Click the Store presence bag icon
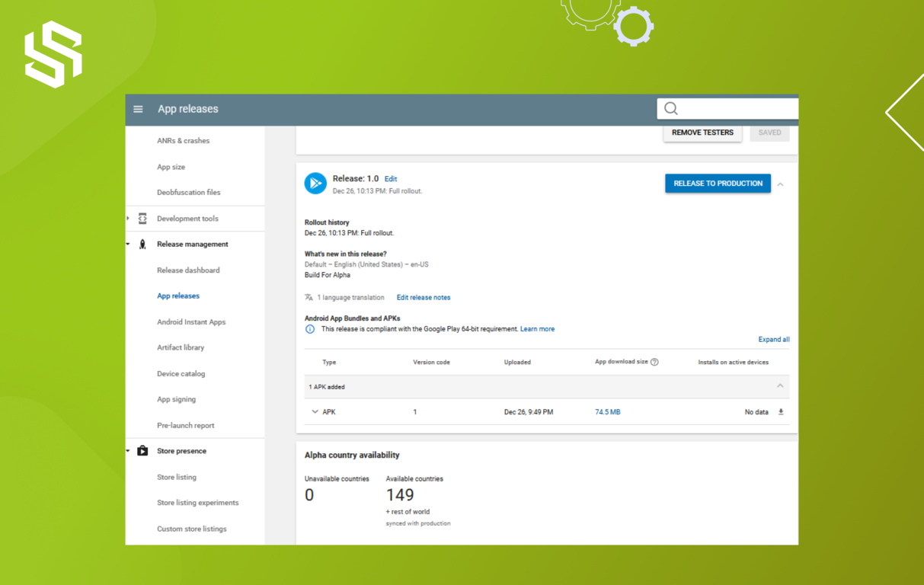The image size is (924, 585). point(142,451)
